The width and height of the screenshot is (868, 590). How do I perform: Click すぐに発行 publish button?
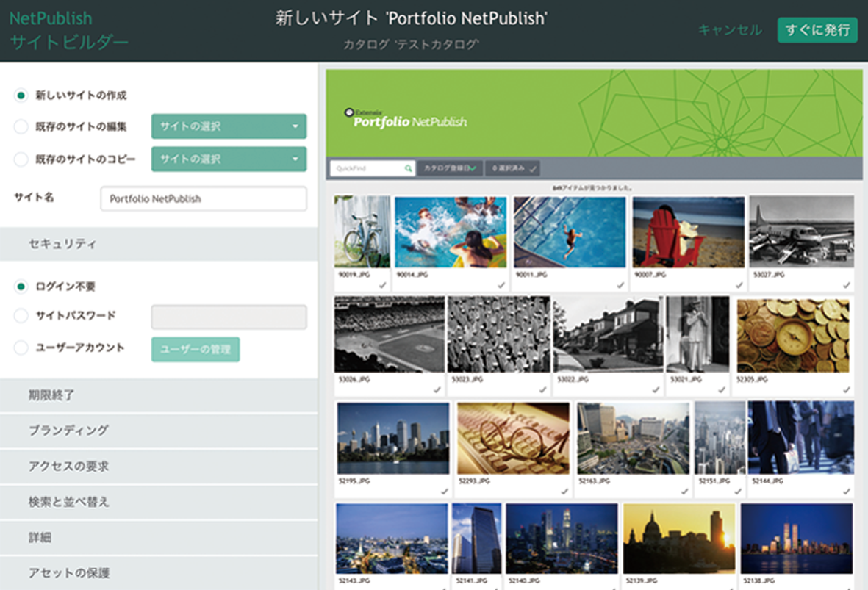[x=817, y=30]
